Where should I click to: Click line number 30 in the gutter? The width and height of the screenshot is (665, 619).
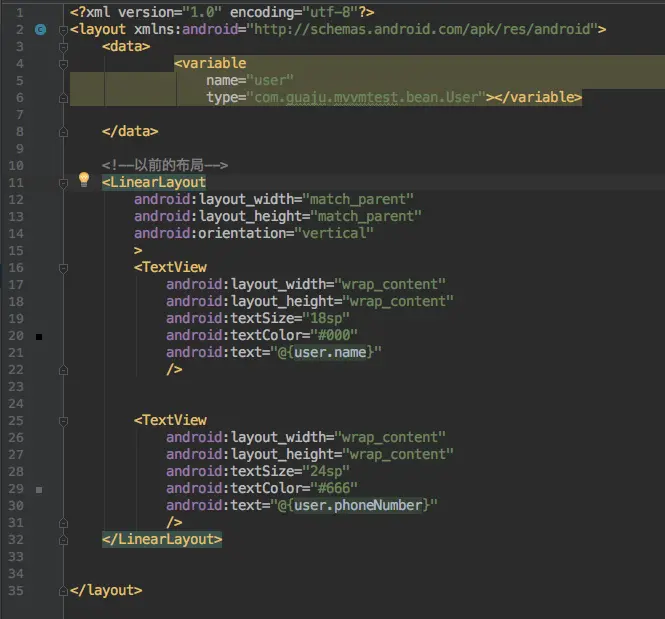(x=16, y=506)
